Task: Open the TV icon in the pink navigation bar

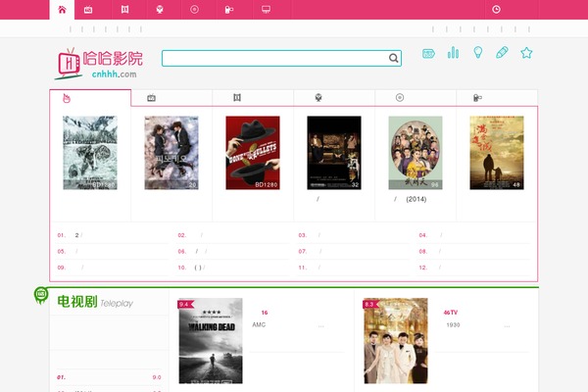Action: [x=88, y=10]
